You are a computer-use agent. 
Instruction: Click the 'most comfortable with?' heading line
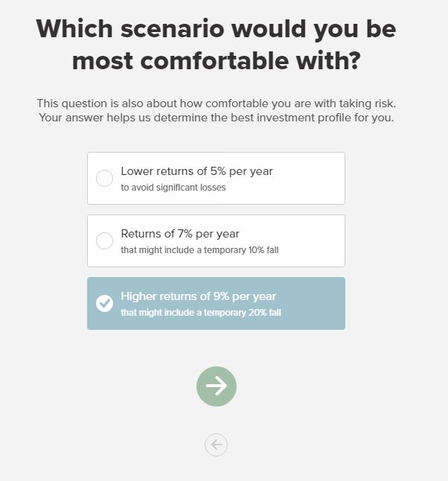(216, 61)
